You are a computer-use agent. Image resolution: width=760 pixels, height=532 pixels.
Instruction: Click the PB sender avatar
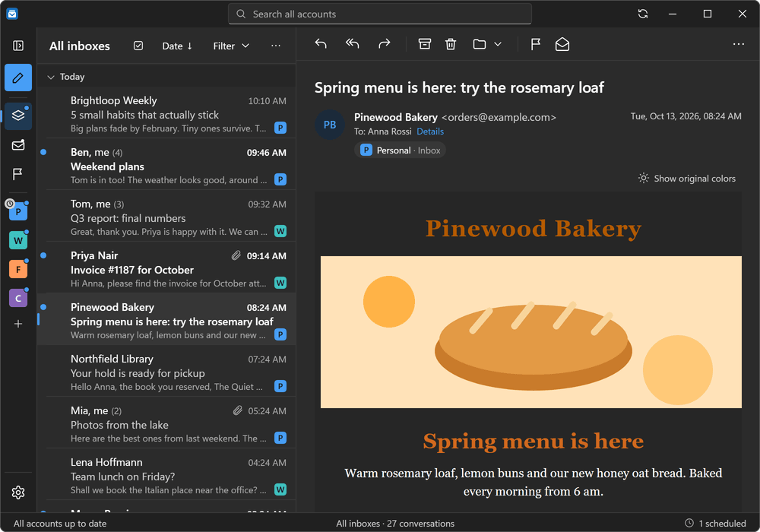tap(330, 125)
